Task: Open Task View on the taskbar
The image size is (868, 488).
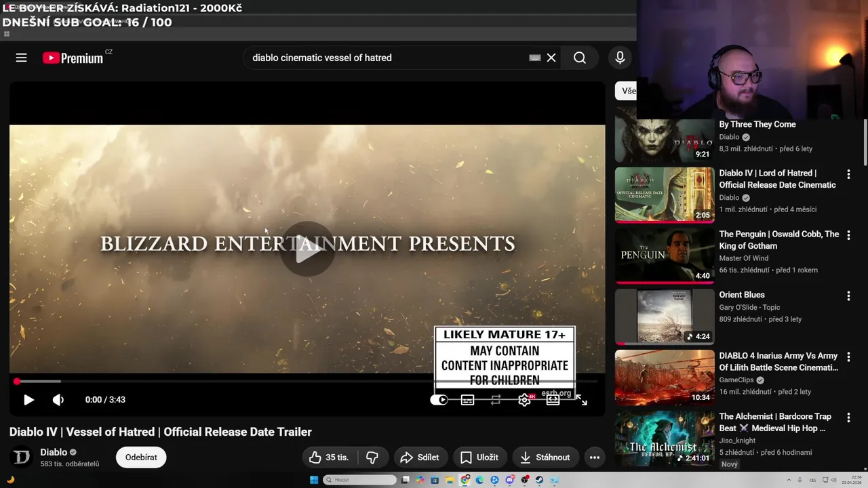Action: point(405,480)
